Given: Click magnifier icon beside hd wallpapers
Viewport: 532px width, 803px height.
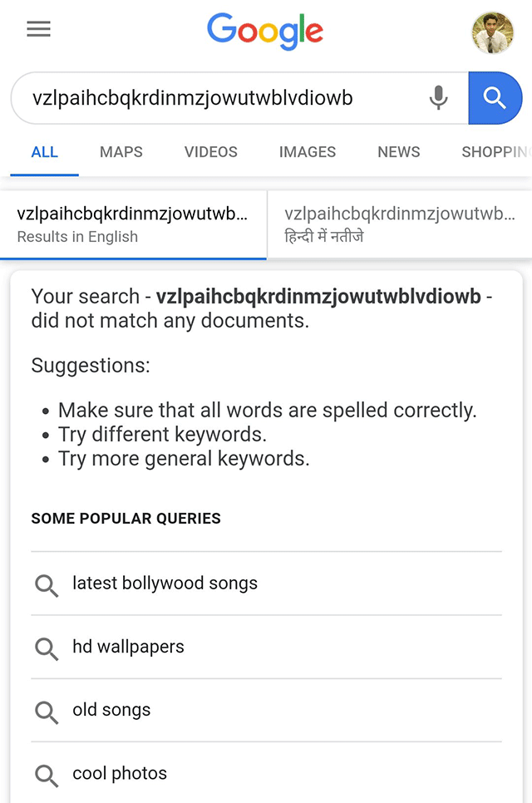Looking at the screenshot, I should [47, 648].
